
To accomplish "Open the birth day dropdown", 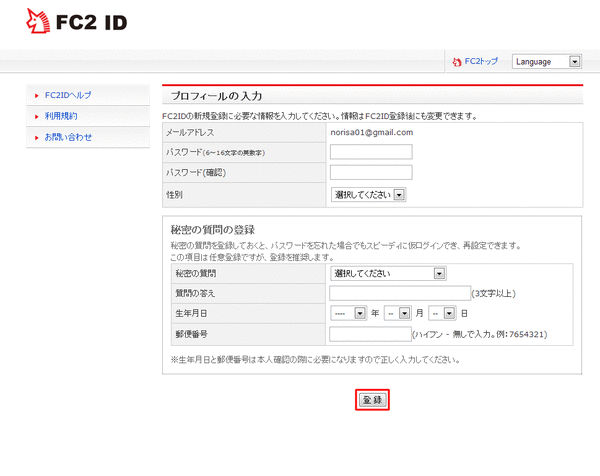I will coord(442,313).
